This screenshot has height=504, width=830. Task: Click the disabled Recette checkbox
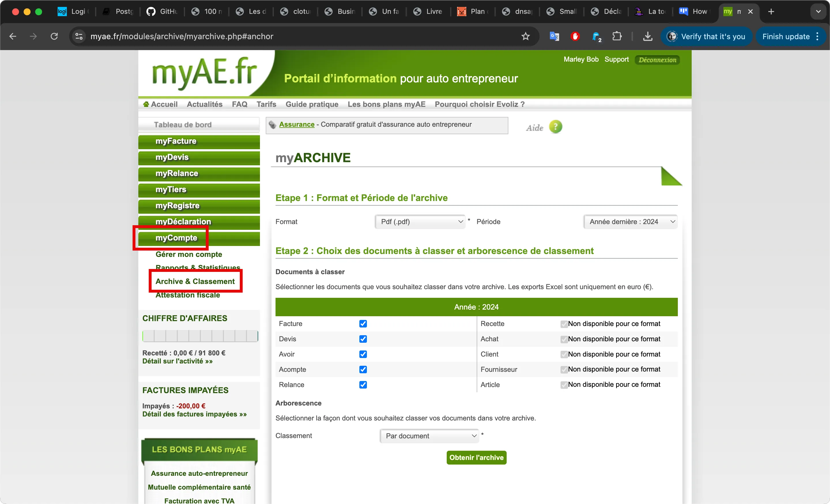[564, 324]
